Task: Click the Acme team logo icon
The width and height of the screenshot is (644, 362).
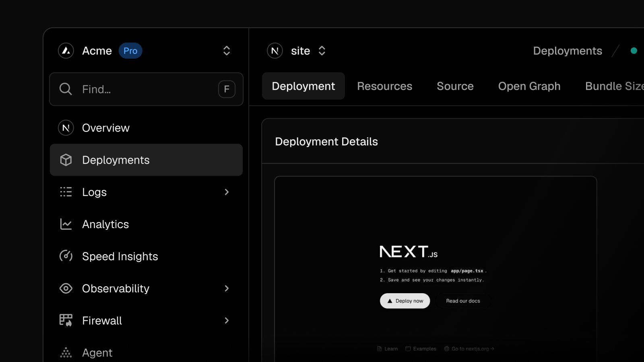Action: [66, 51]
